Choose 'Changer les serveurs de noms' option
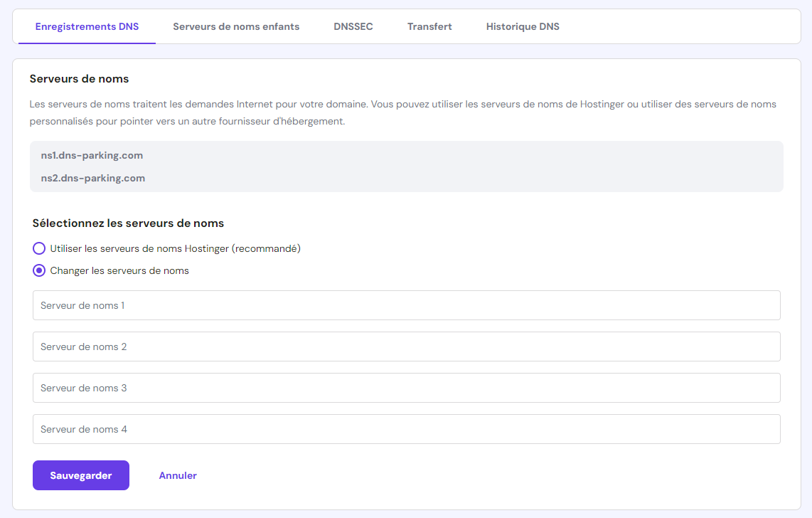 click(x=39, y=270)
